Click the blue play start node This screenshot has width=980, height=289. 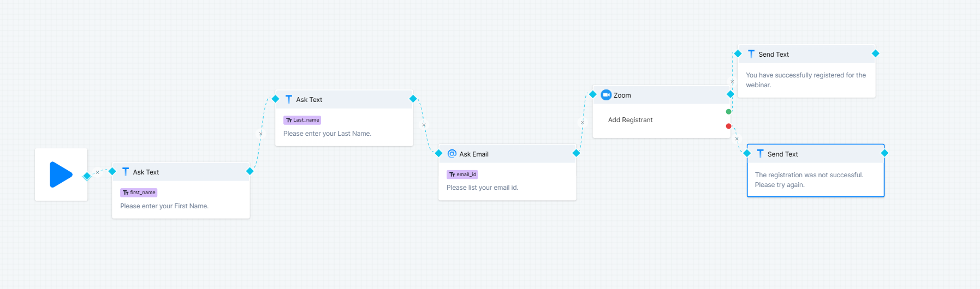tap(61, 174)
